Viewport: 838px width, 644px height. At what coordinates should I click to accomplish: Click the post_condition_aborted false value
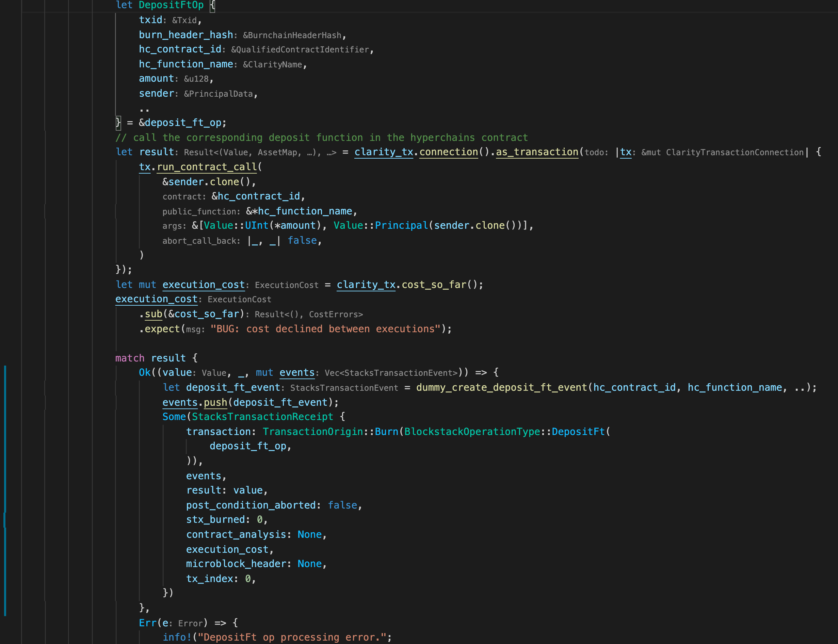pyautogui.click(x=342, y=505)
